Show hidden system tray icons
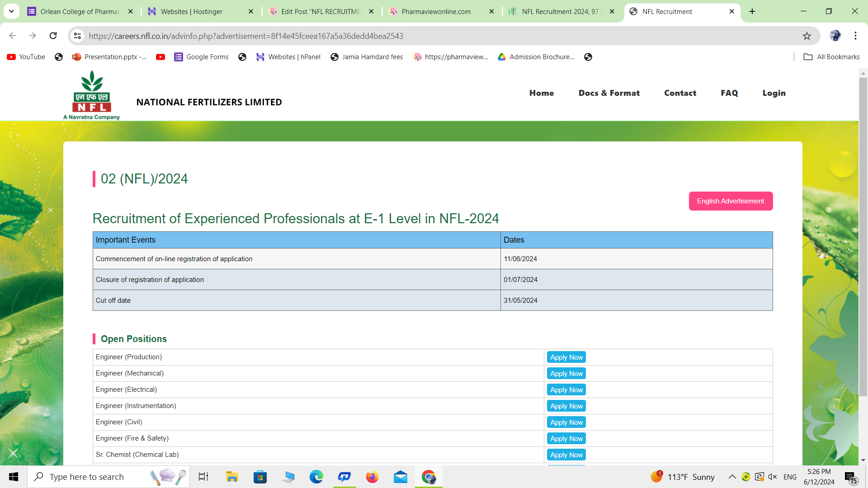This screenshot has height=488, width=868. pyautogui.click(x=732, y=477)
